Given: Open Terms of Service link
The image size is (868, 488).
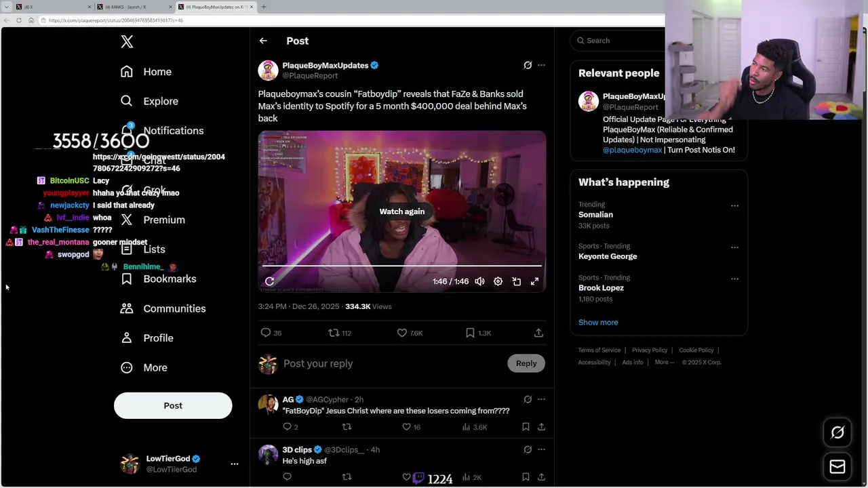Looking at the screenshot, I should click(x=599, y=350).
